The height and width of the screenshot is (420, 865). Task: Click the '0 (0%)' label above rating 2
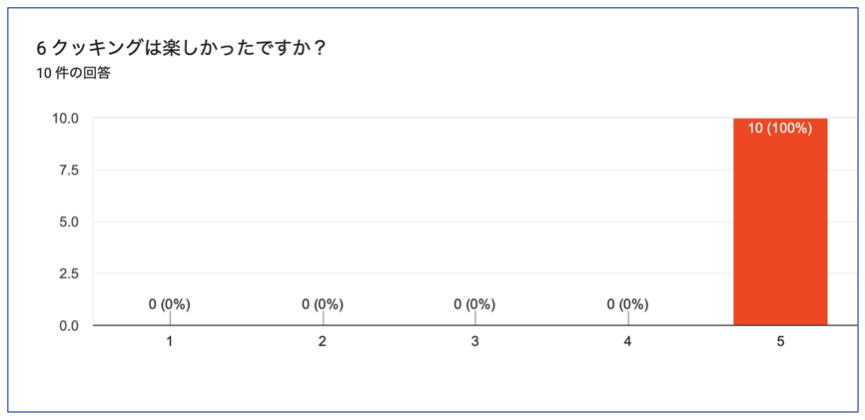(323, 304)
